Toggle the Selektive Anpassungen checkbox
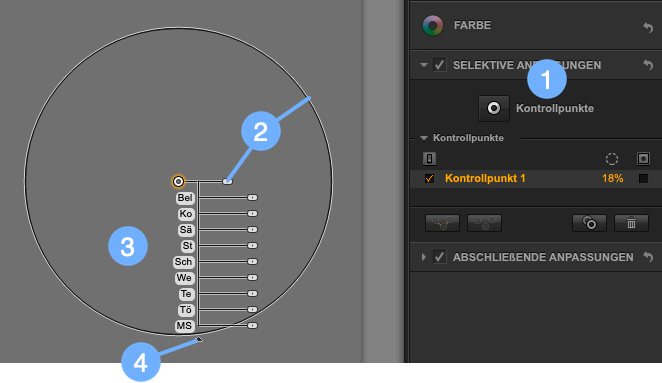Viewport: 662px width, 383px height. [440, 65]
